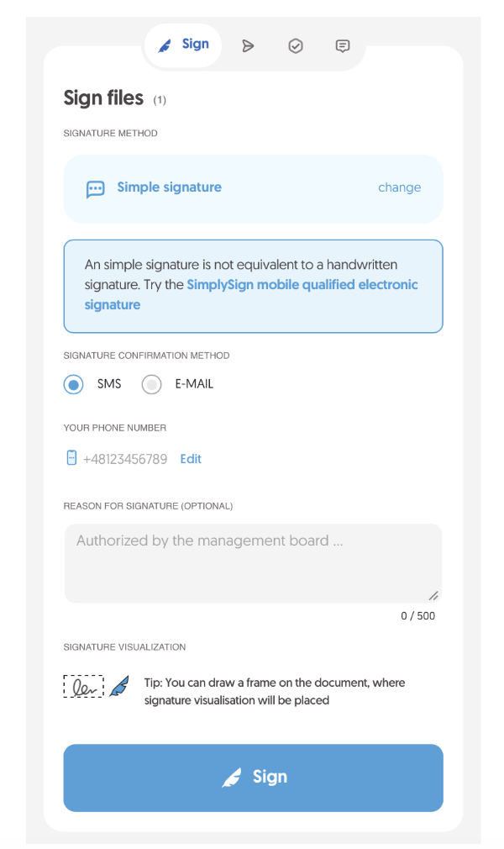Click the blue feather pen visualization icon
The width and height of the screenshot is (504, 849).
(x=119, y=687)
